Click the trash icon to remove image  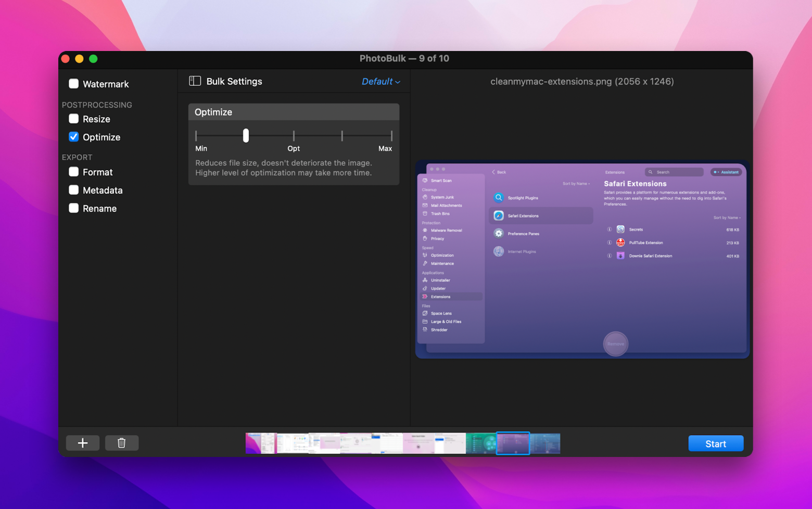(121, 443)
